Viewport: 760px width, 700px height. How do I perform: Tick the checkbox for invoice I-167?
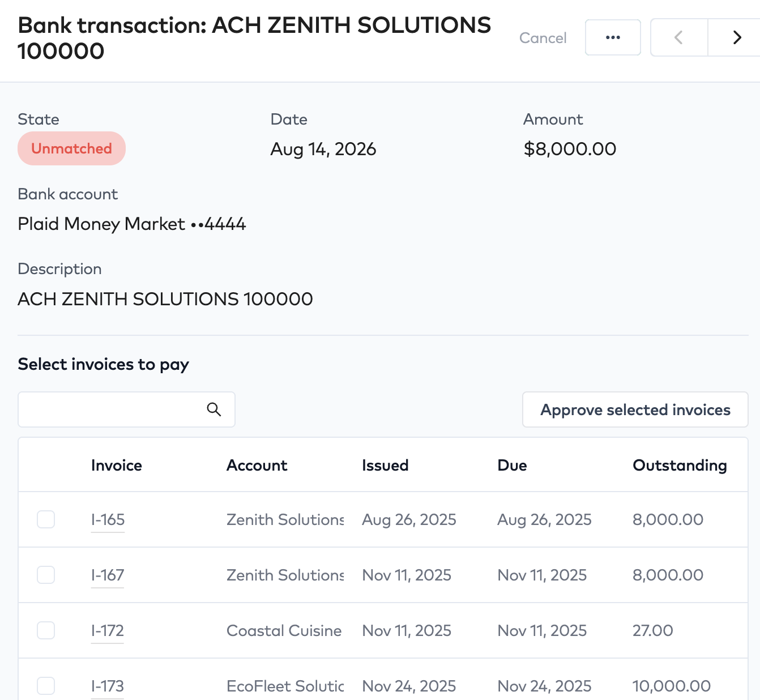[x=46, y=575]
